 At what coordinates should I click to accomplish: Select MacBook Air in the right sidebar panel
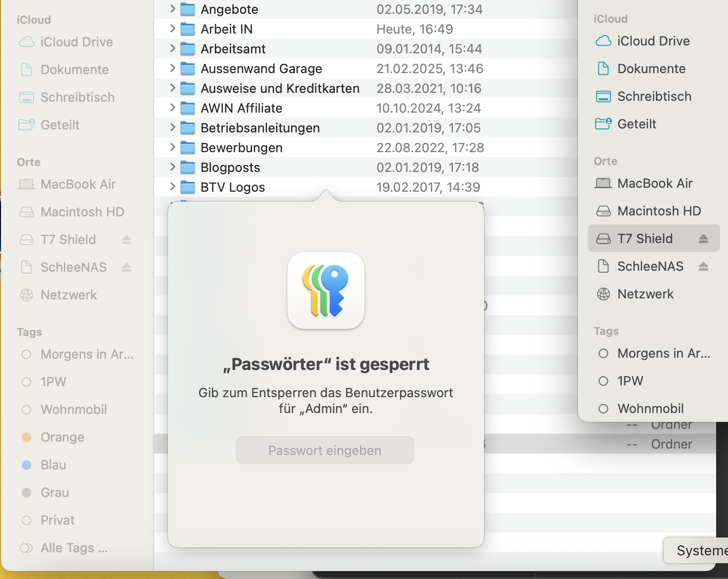click(x=644, y=183)
